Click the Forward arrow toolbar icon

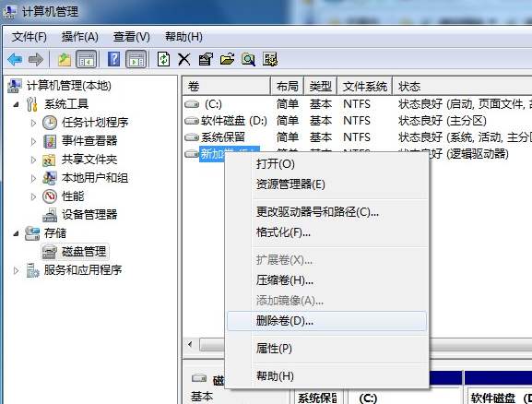[36, 59]
